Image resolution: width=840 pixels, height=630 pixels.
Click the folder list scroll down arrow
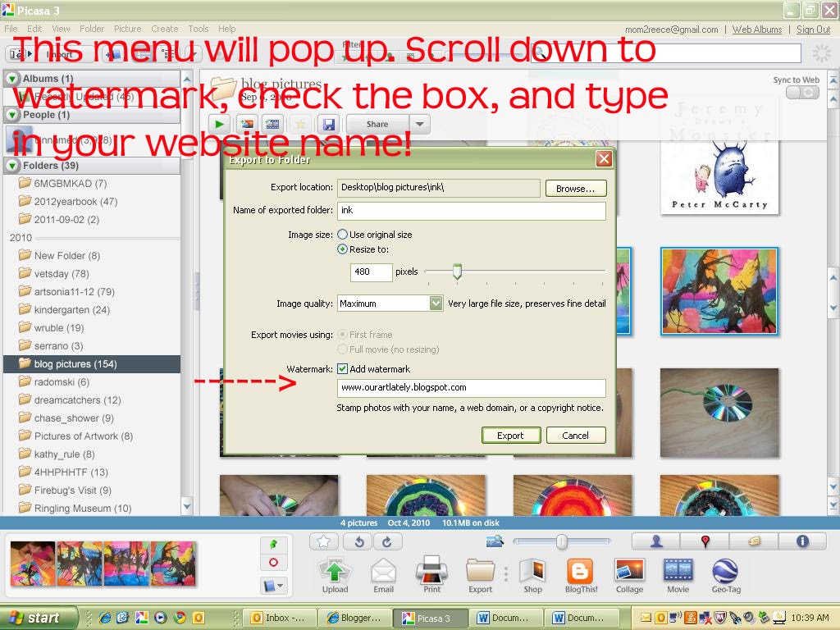point(186,505)
